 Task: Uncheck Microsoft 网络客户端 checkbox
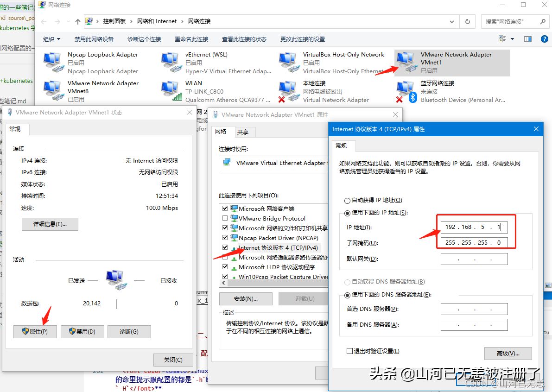[225, 209]
